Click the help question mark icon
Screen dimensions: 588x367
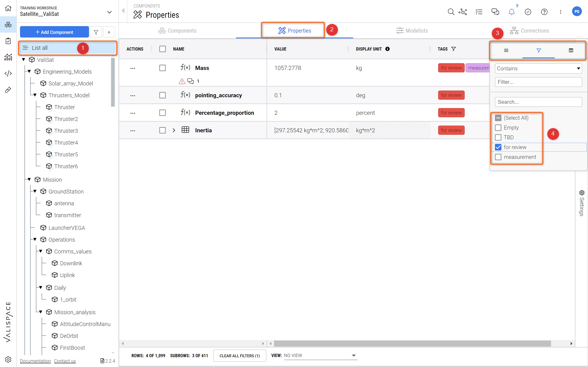coord(544,12)
